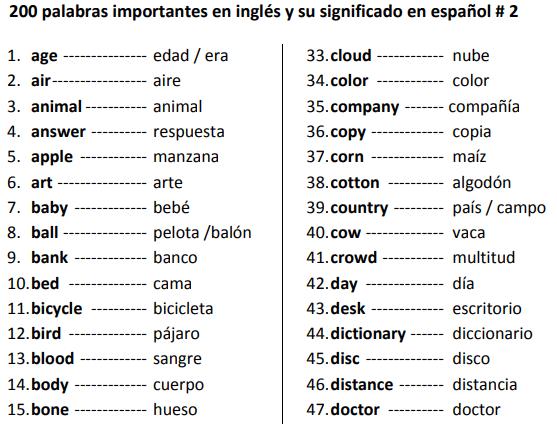Select the word 'country' in entry 39

point(359,208)
